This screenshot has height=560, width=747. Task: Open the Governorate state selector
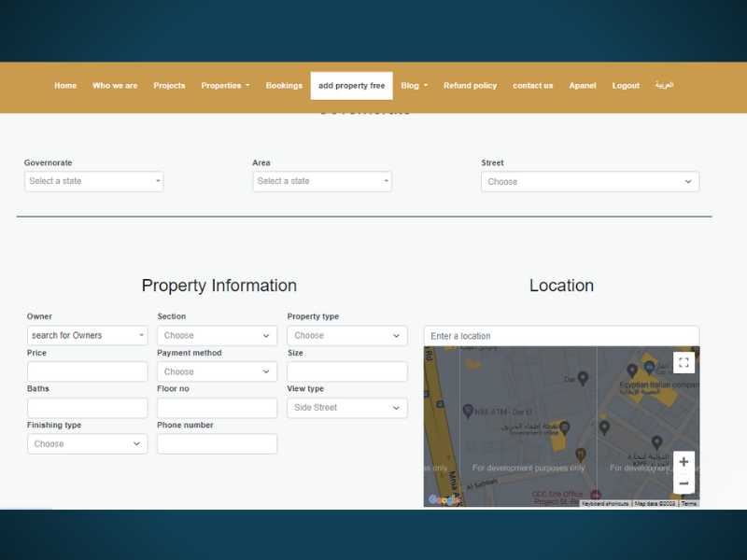click(93, 181)
